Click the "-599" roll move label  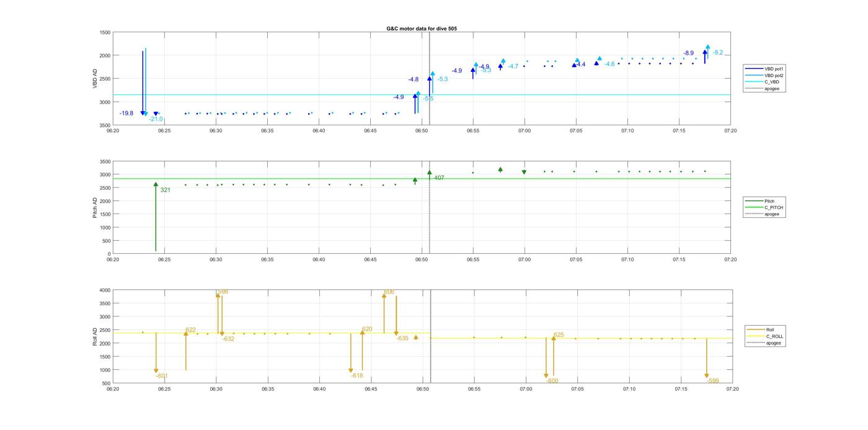click(x=713, y=381)
